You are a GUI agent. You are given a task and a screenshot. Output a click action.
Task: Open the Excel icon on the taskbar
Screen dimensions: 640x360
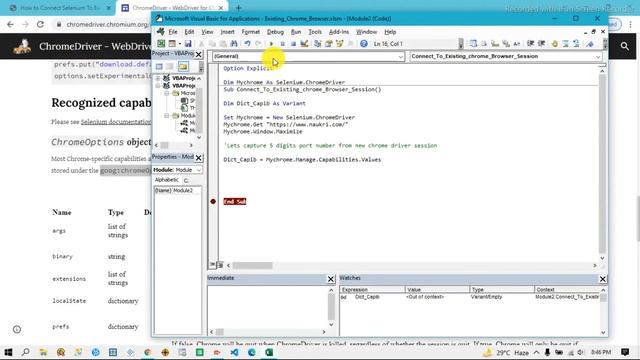(x=269, y=352)
